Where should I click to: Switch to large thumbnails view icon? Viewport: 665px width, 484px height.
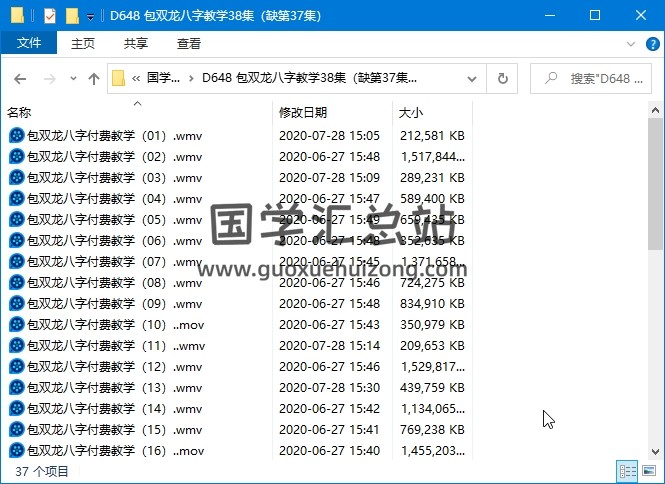click(x=649, y=470)
